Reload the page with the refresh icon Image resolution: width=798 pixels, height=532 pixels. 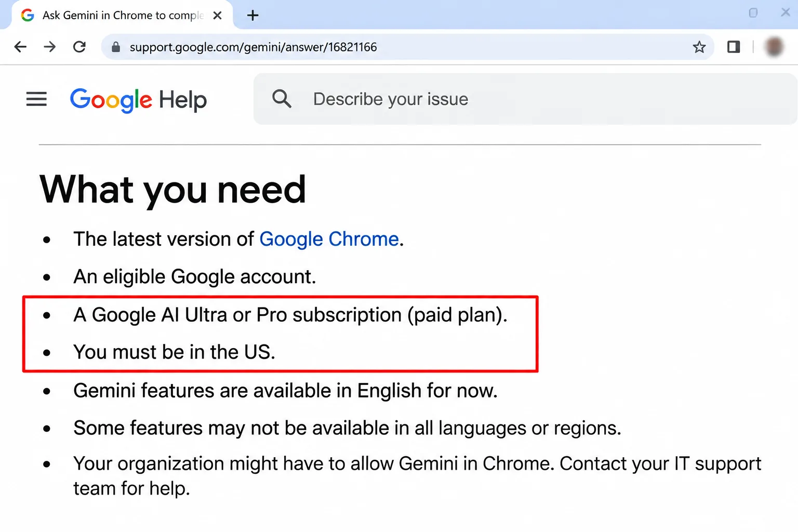point(79,47)
